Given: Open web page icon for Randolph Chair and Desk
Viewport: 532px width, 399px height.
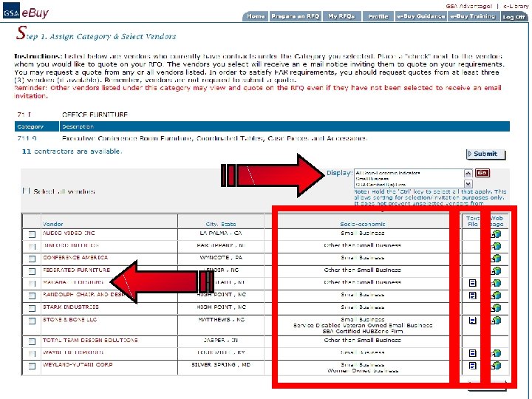Looking at the screenshot, I should click(496, 296).
